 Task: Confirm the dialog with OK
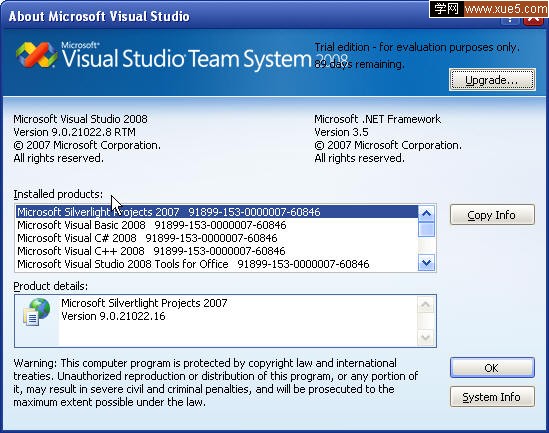point(492,368)
